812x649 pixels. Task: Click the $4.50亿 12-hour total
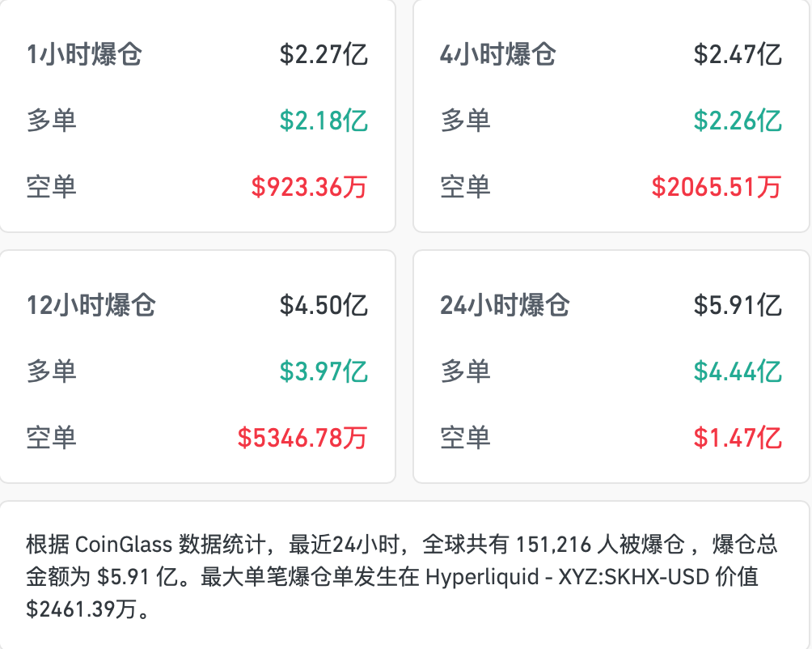point(324,305)
